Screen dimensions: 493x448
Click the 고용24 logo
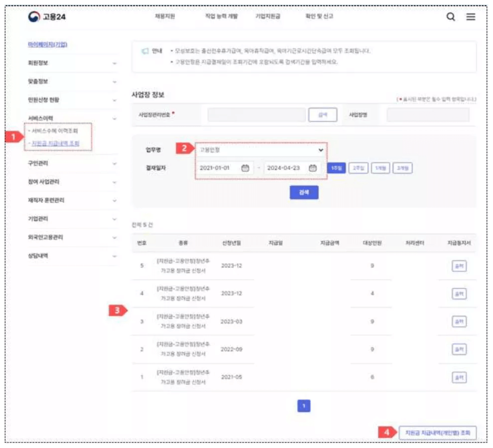(x=47, y=17)
